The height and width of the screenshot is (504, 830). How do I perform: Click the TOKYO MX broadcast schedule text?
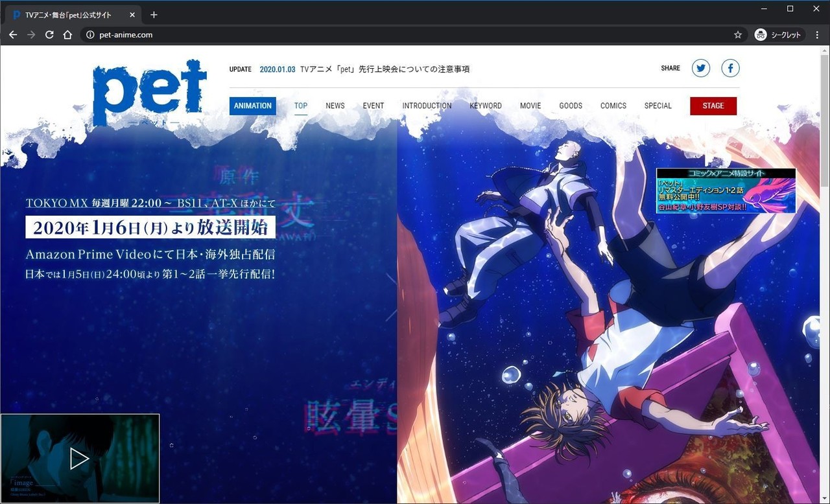pos(150,203)
